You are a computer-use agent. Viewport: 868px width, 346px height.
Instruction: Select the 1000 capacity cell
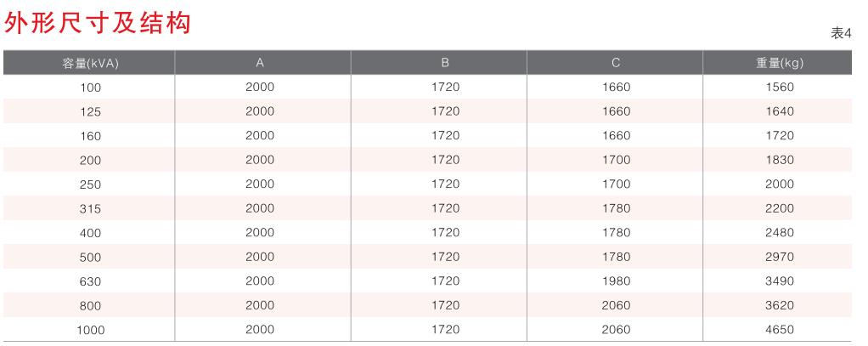click(90, 330)
